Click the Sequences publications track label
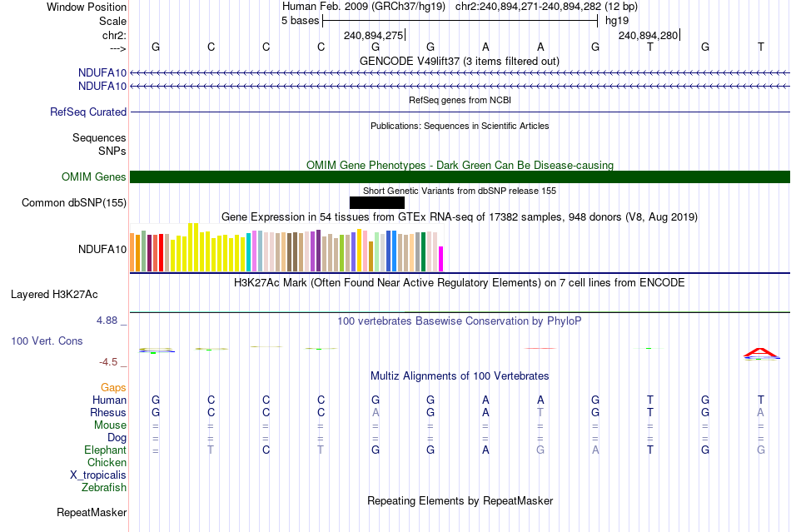Screen dimensions: 791x532 coord(99,137)
